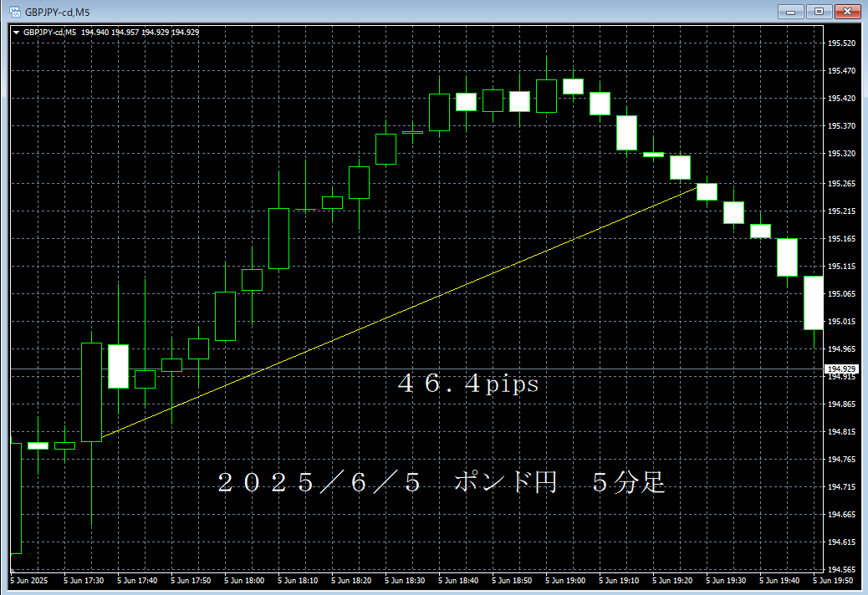868x595 pixels.
Task: Click the tall bullish candle at 17:30
Action: tap(91, 392)
